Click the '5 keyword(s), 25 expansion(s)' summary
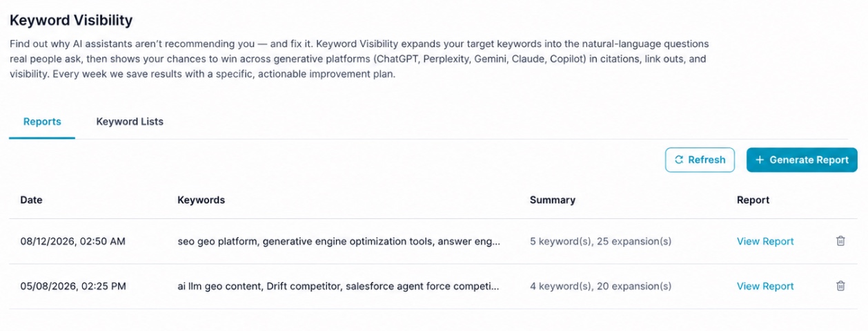Screen dimensions: 868x331 click(x=600, y=241)
